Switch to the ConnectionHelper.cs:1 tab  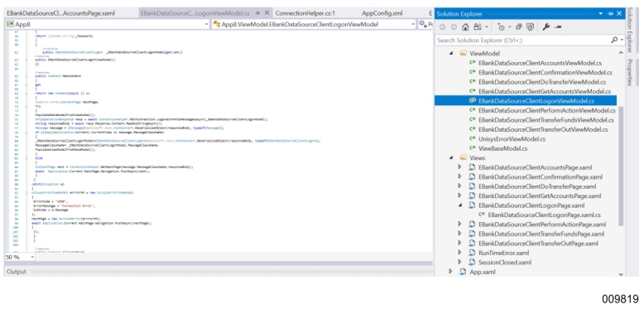click(x=305, y=13)
